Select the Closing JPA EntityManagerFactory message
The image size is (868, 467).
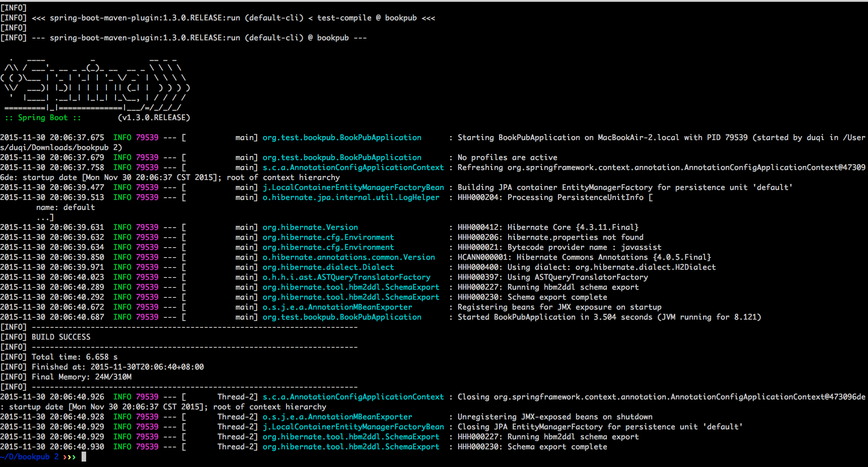tap(600, 427)
